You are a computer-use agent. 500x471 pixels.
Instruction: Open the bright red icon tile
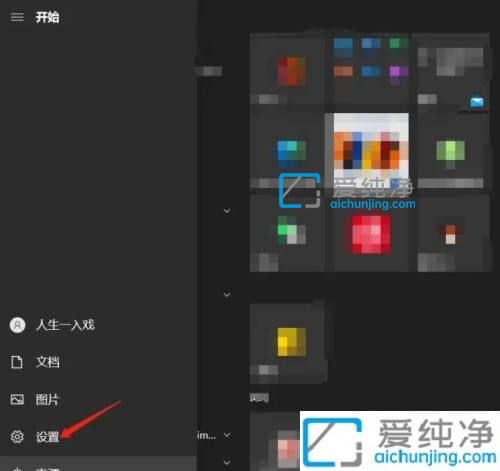pos(371,235)
